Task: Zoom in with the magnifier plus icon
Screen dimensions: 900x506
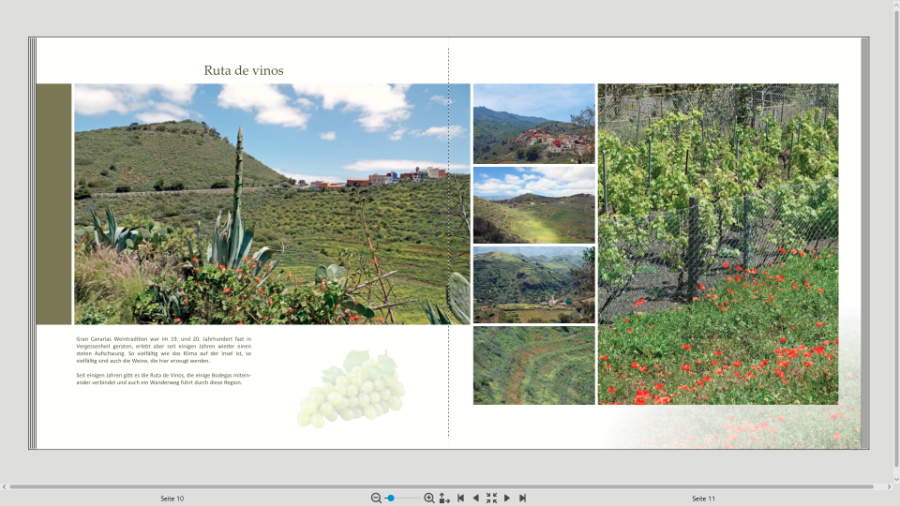Action: [429, 498]
